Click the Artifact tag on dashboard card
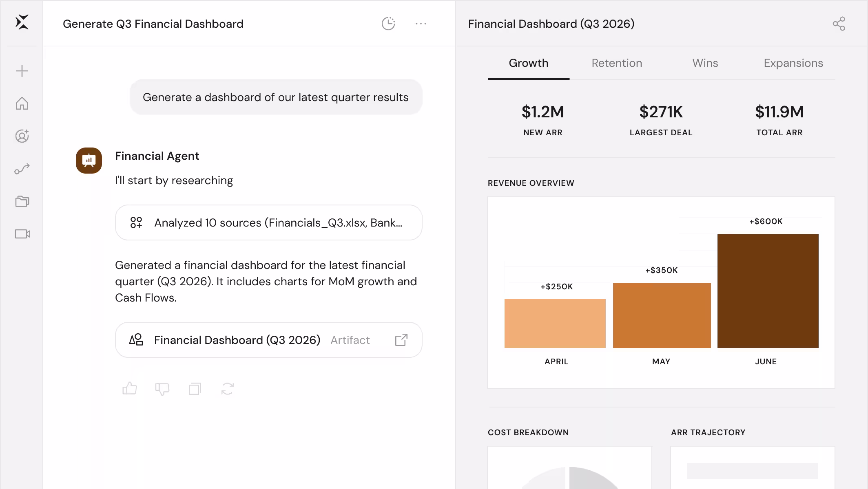The height and width of the screenshot is (489, 868). tap(350, 340)
